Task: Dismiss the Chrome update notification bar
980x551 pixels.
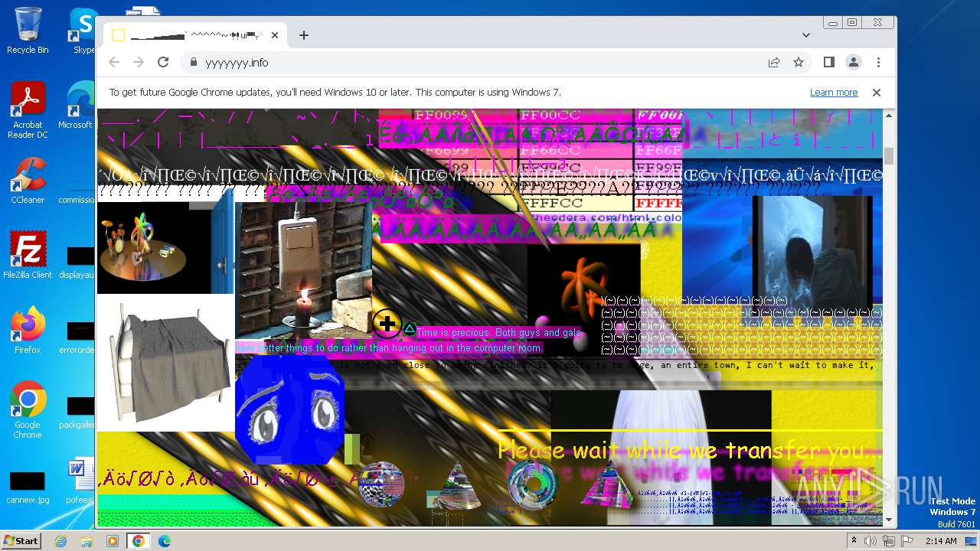Action: click(x=877, y=93)
